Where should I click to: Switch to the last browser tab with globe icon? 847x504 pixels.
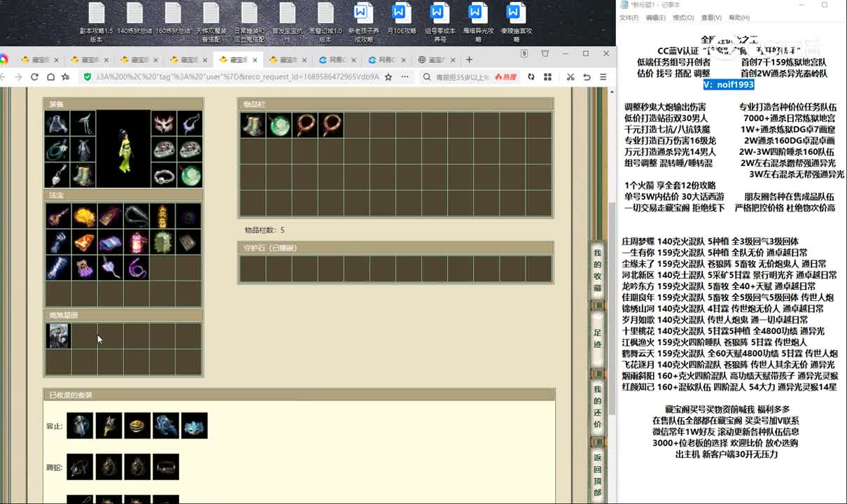tap(437, 60)
